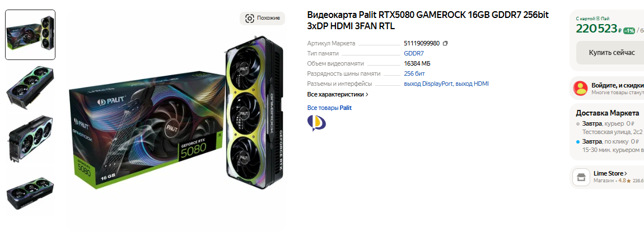Viewport: 644px width, 235px height.
Task: Expand Все характеристики
Action: [x=338, y=94]
